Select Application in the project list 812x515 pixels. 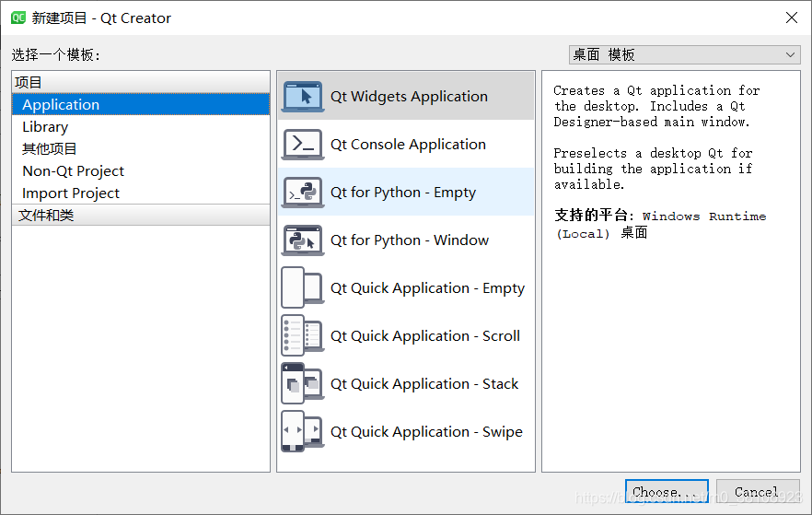[141, 105]
